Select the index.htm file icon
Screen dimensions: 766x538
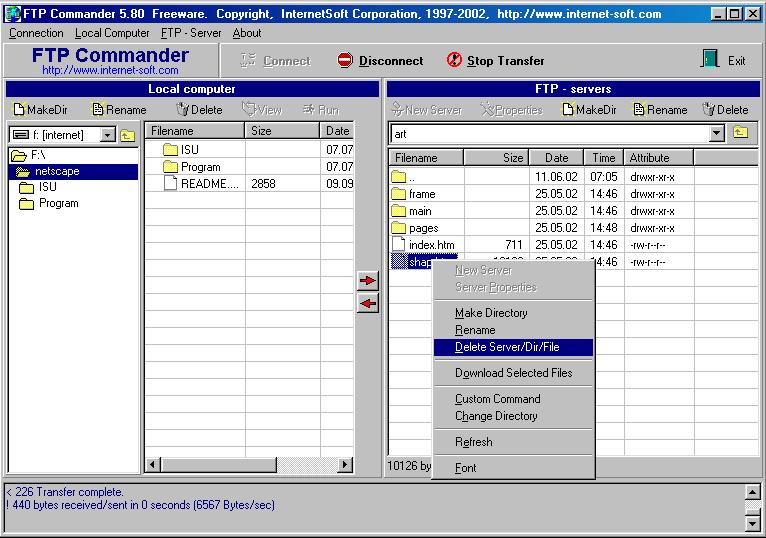pyautogui.click(x=399, y=244)
